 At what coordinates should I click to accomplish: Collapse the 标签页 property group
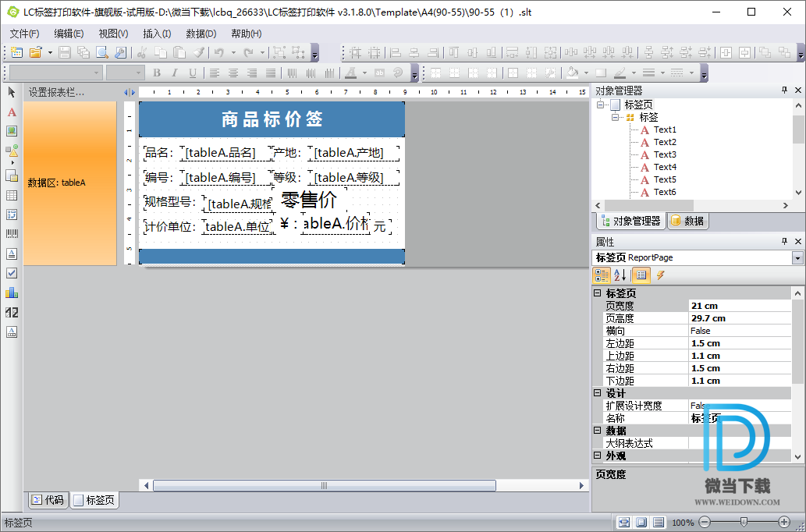tap(598, 293)
